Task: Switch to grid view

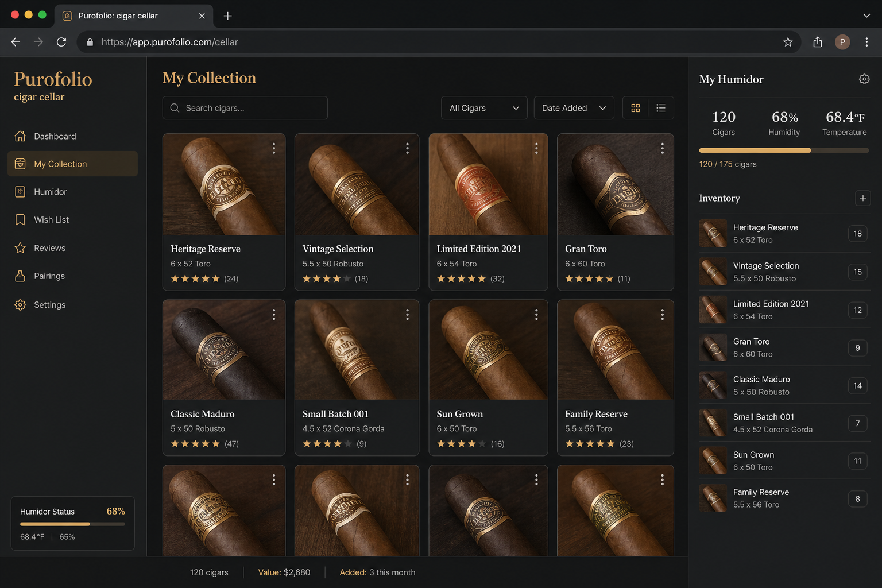Action: (x=636, y=108)
